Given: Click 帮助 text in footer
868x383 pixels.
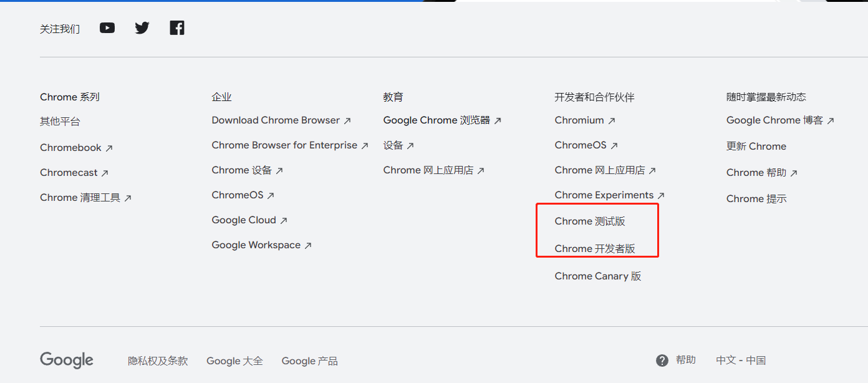Looking at the screenshot, I should coord(686,360).
